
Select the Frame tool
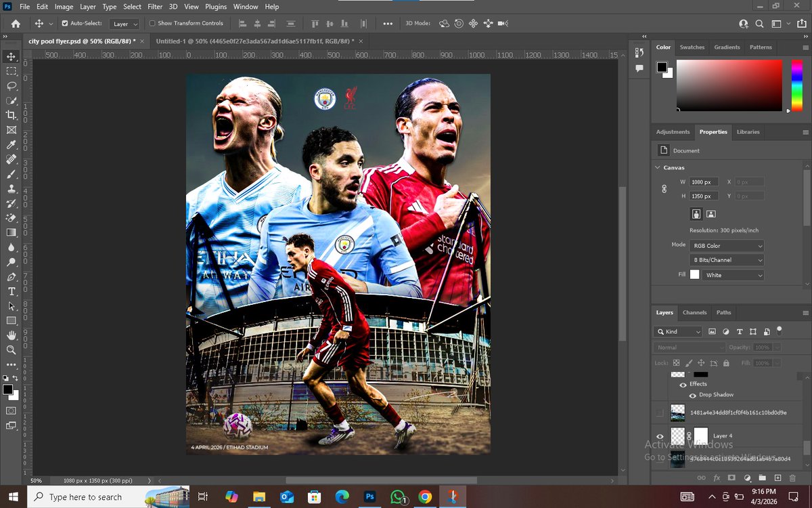(x=12, y=130)
